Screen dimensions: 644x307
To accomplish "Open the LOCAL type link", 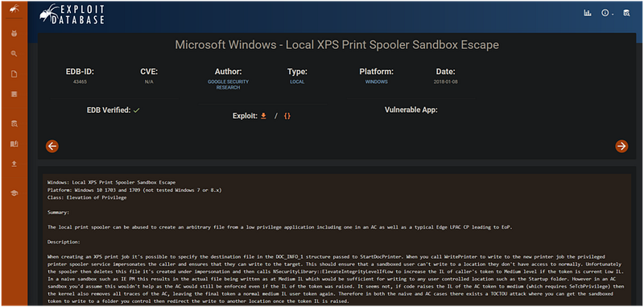I will [297, 81].
